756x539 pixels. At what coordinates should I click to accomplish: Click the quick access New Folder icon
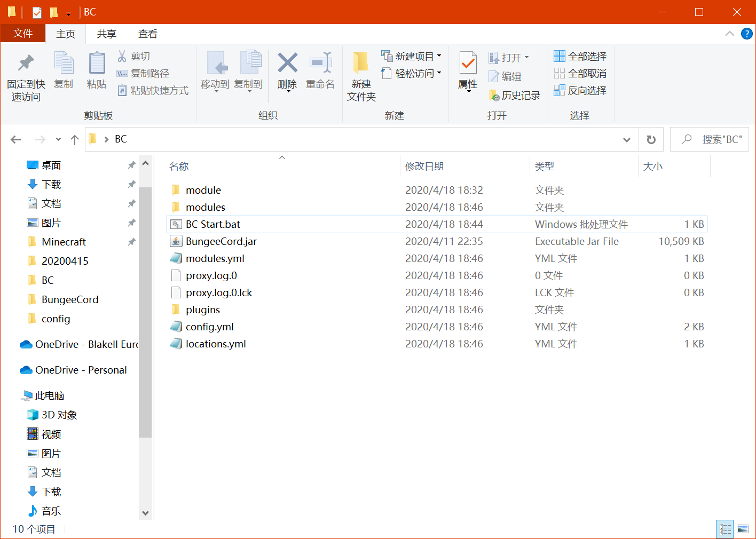(x=53, y=12)
